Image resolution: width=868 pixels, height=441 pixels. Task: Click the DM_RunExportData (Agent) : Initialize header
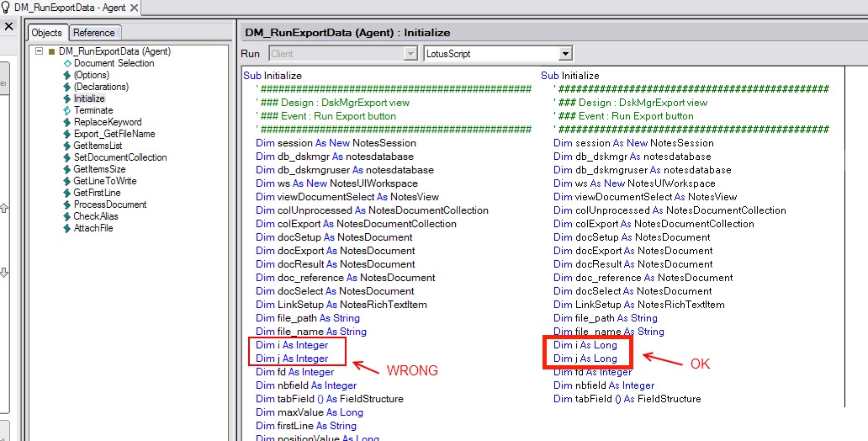coord(347,33)
